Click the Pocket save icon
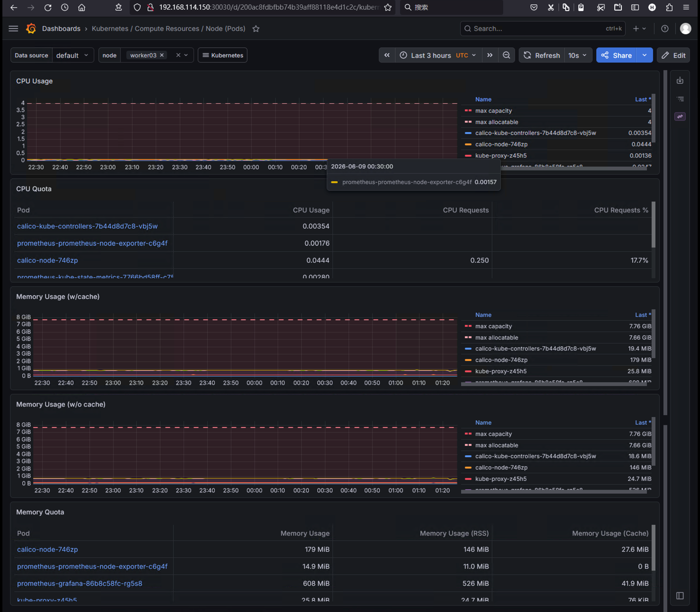 coord(534,8)
